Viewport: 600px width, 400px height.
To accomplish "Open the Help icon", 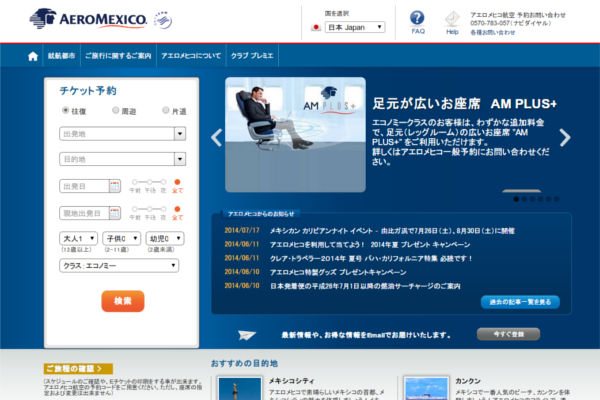I will tap(452, 18).
